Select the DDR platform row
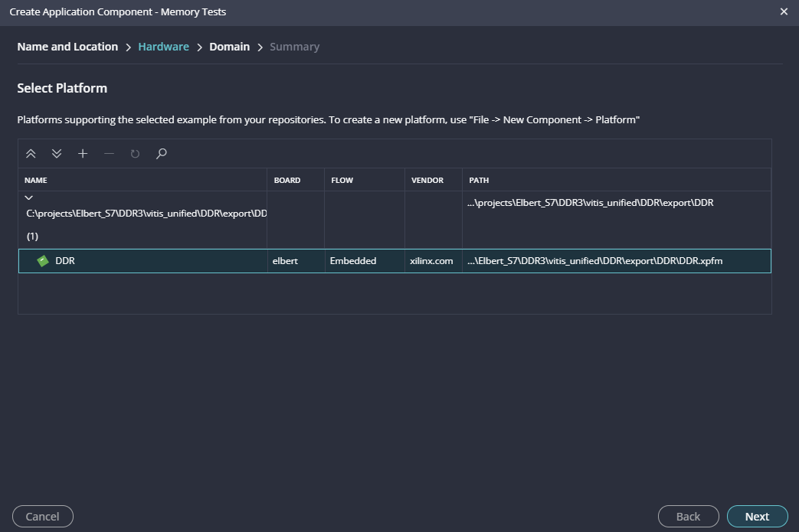Image resolution: width=799 pixels, height=532 pixels. [x=153, y=261]
